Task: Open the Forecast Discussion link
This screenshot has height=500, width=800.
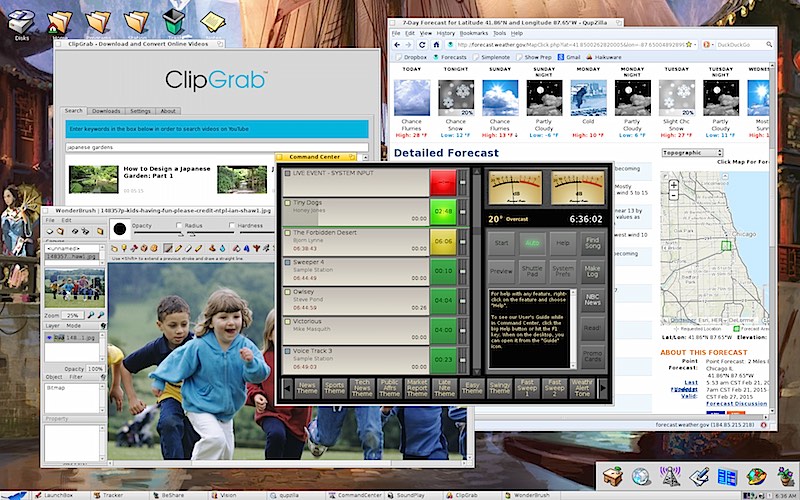Action: point(736,404)
